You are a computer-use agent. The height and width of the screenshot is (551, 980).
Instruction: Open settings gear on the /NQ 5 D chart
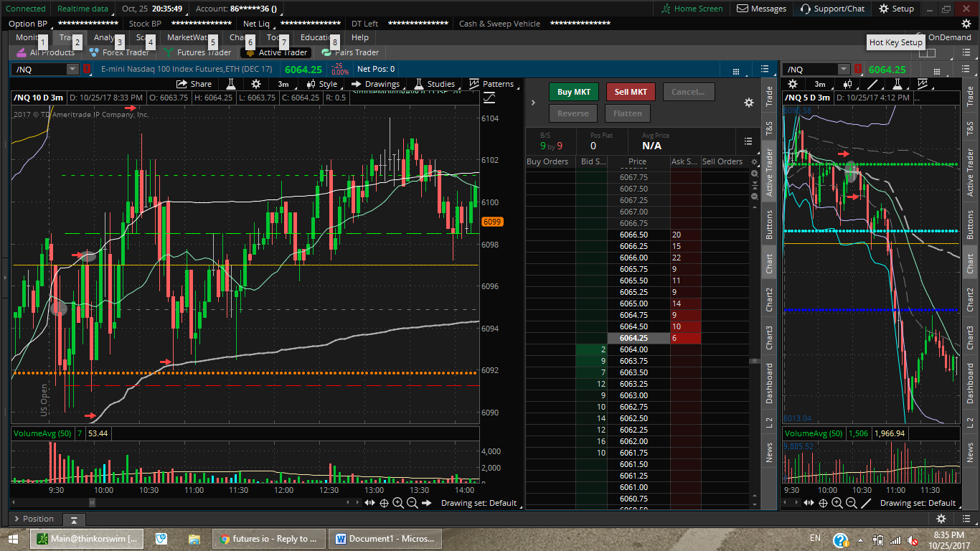tap(793, 84)
